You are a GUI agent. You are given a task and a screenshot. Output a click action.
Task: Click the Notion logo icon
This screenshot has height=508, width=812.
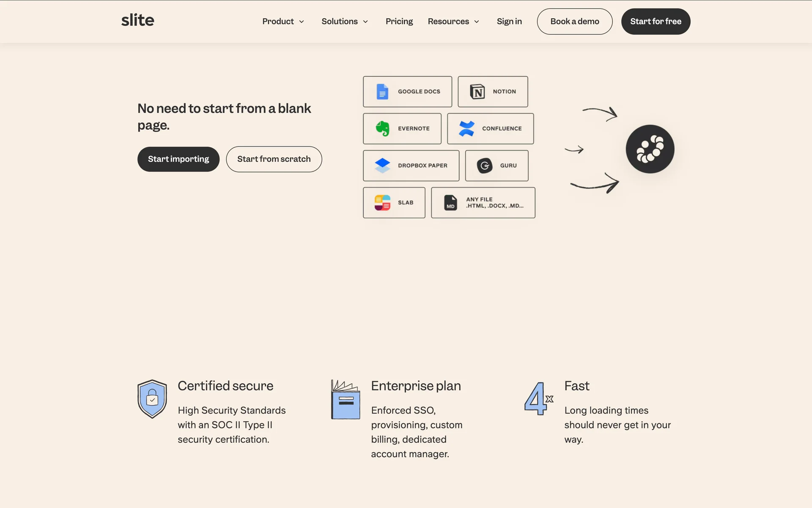point(477,91)
